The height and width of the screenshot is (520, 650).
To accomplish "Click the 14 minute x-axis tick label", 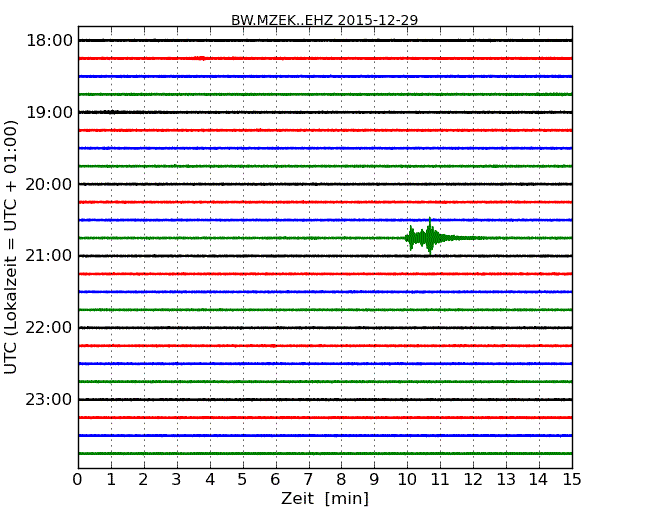I will pyautogui.click(x=538, y=480).
